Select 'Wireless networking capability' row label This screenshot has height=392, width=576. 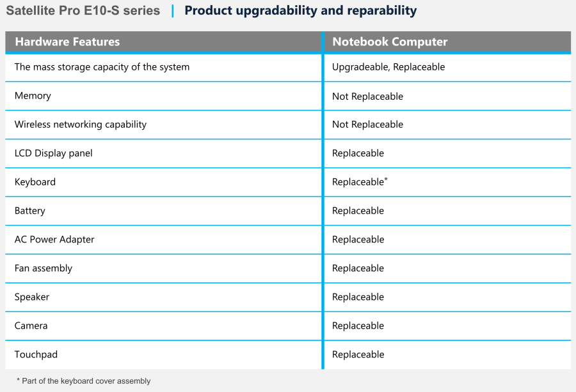click(x=81, y=125)
